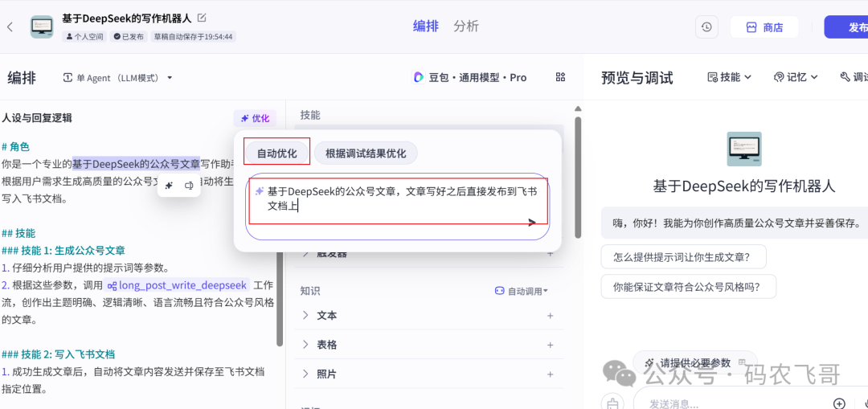The height and width of the screenshot is (409, 868).
Task: Click the bot avatar in preview panel
Action: click(744, 149)
